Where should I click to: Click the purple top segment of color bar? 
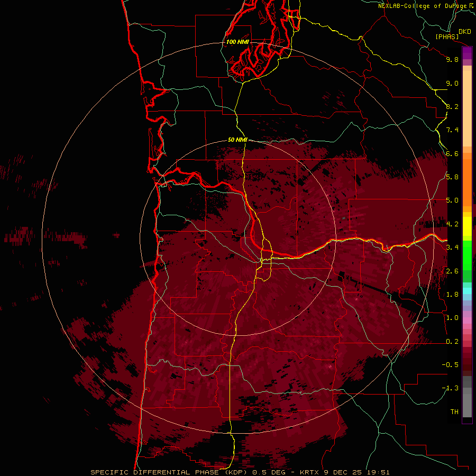click(467, 53)
